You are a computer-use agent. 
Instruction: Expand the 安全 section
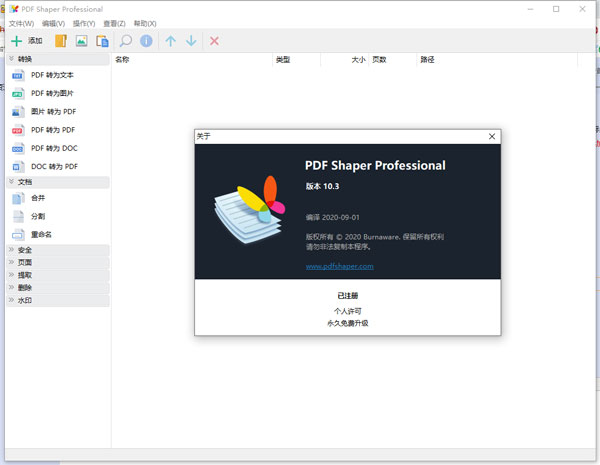(58, 250)
